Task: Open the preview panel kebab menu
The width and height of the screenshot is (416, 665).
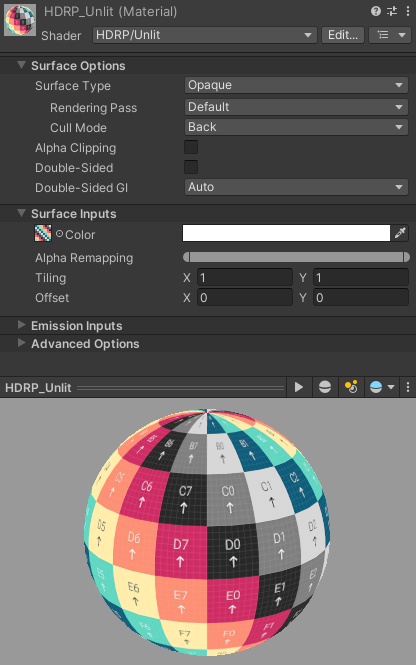Action: point(408,387)
